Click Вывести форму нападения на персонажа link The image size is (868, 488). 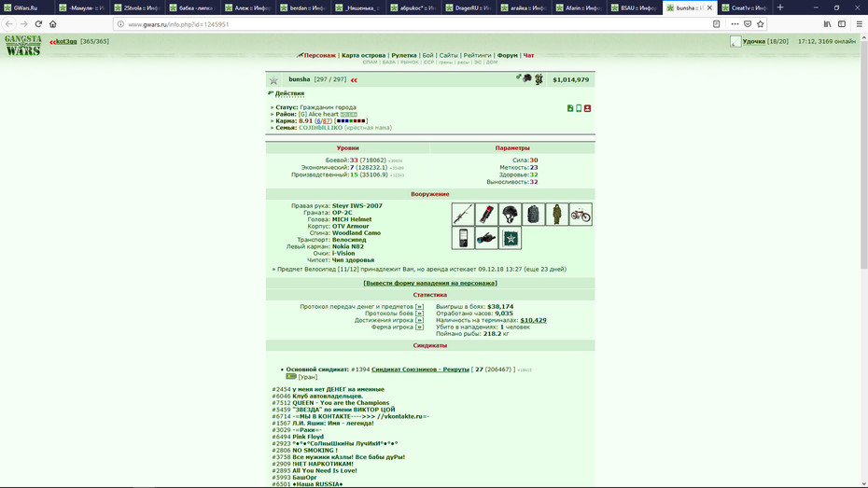(430, 284)
